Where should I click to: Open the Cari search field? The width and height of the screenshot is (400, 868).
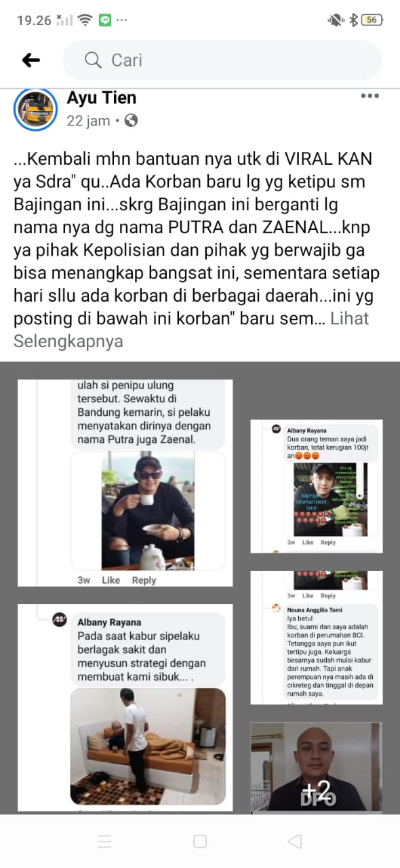pyautogui.click(x=222, y=60)
